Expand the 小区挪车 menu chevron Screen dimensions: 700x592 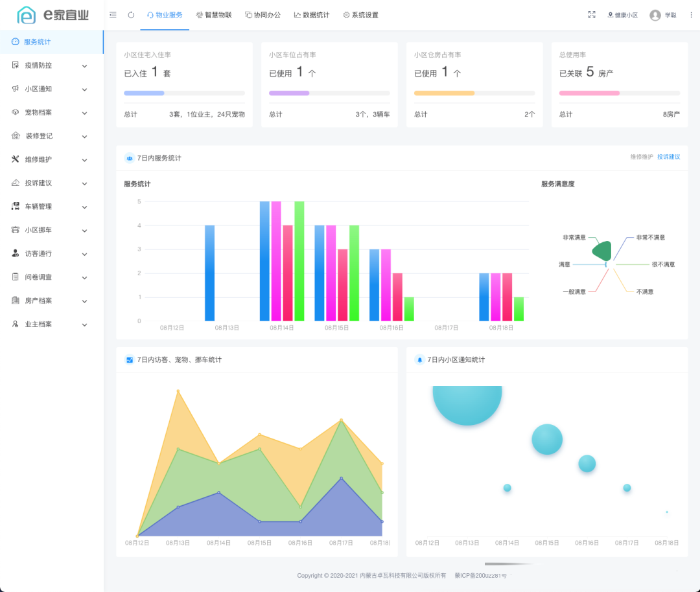click(84, 231)
